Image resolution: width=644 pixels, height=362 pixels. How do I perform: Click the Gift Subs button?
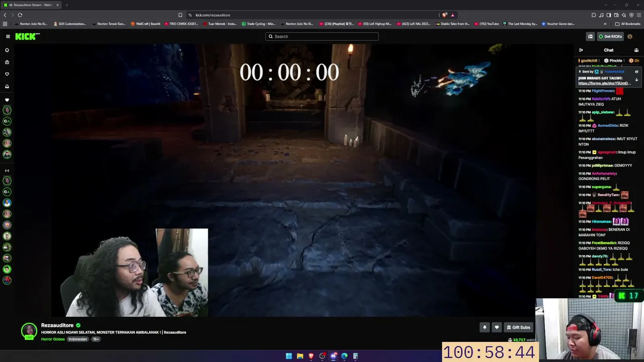click(x=518, y=327)
